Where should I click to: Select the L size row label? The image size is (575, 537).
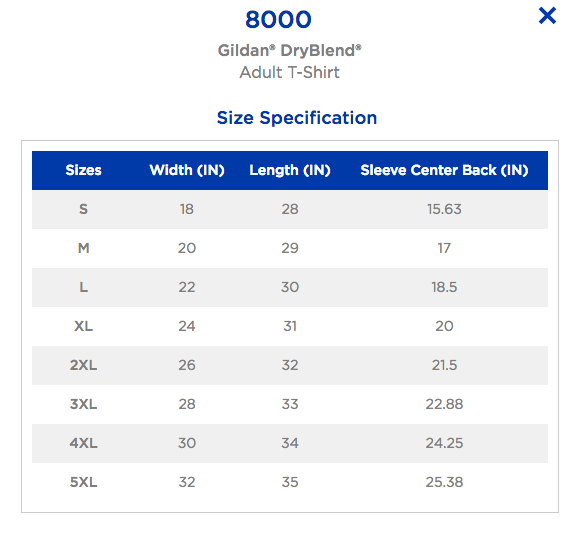(84, 287)
